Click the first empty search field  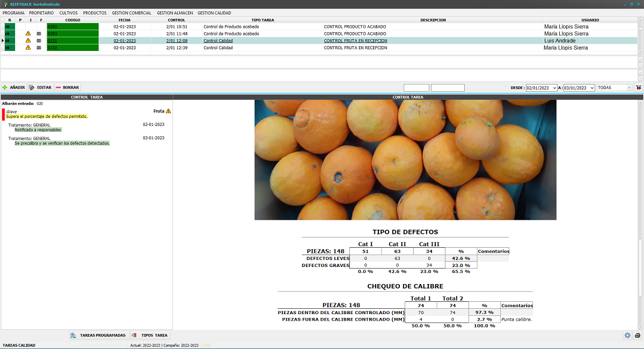coord(416,87)
